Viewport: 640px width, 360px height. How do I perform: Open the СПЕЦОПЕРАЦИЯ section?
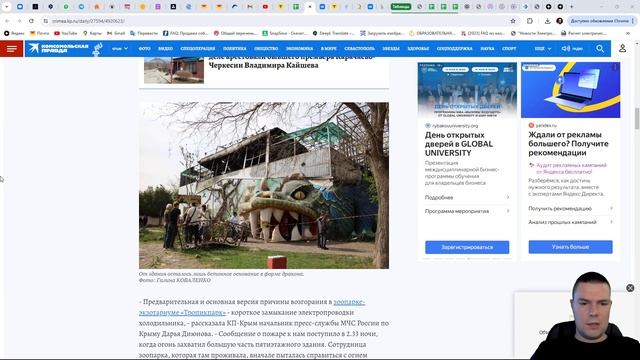(198, 49)
